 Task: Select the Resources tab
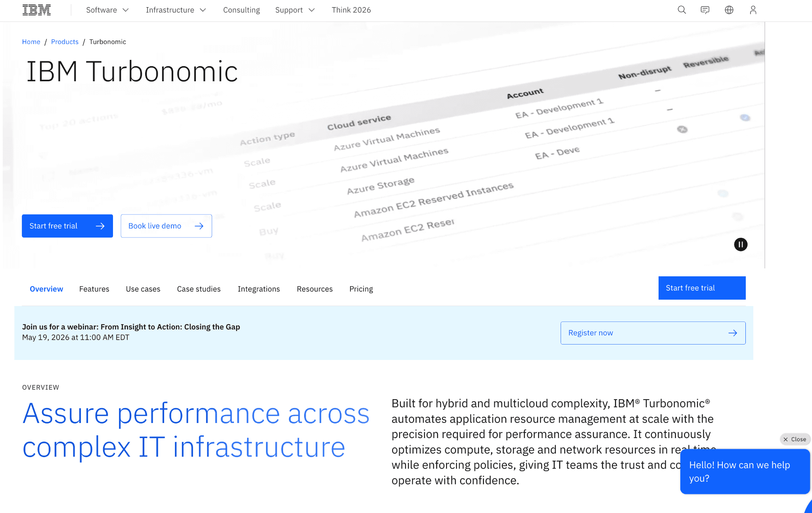coord(314,289)
